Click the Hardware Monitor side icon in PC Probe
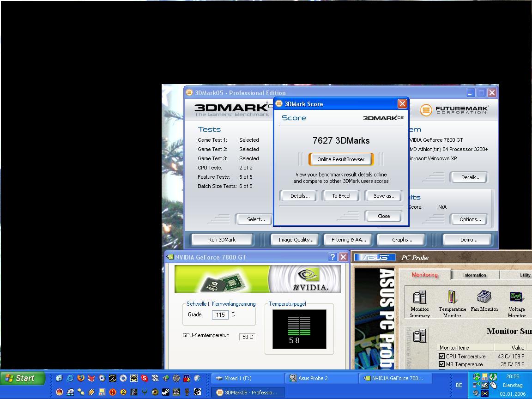The width and height of the screenshot is (532, 399). pos(419,336)
